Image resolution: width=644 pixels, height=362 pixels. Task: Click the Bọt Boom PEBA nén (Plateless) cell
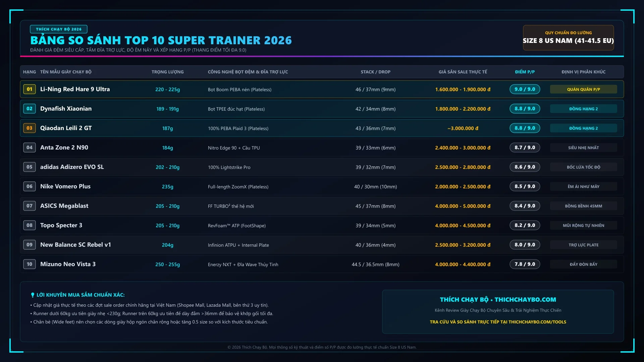[239, 89]
